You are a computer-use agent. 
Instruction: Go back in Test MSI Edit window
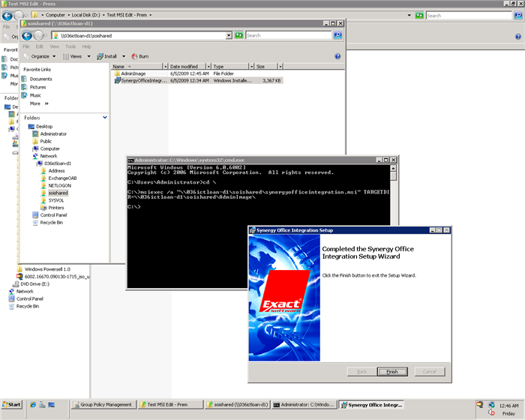point(7,16)
